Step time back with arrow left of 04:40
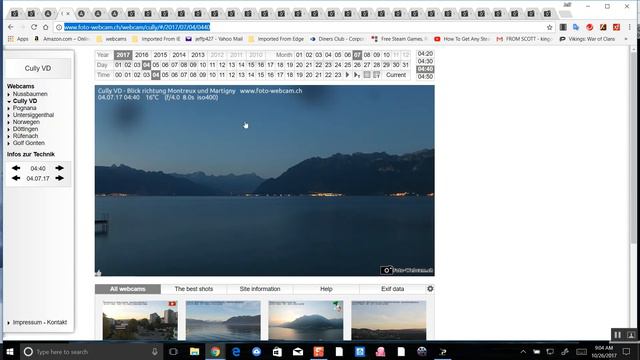The width and height of the screenshot is (640, 360). [16, 168]
